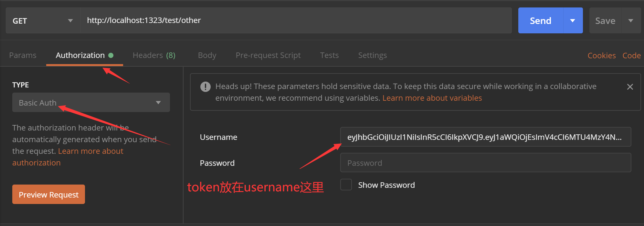Click the exclamation info icon in banner
Screen dimensions: 644x226
[x=205, y=87]
